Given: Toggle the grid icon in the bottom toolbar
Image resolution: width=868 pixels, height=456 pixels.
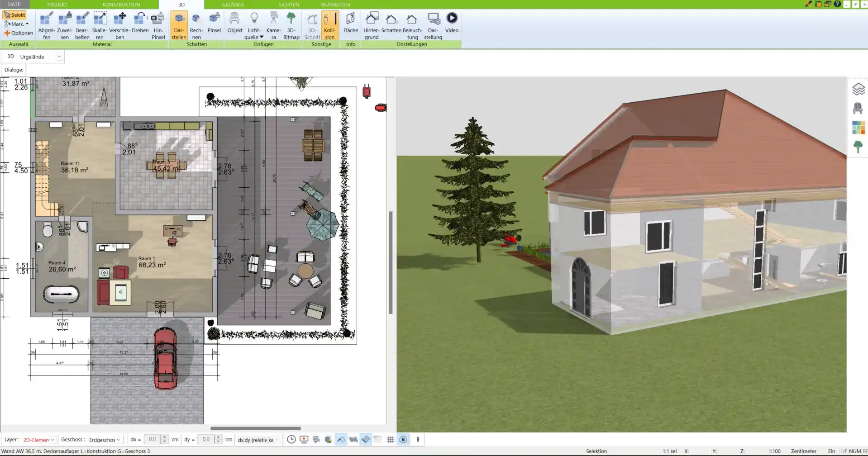Looking at the screenshot, I should click(x=391, y=439).
